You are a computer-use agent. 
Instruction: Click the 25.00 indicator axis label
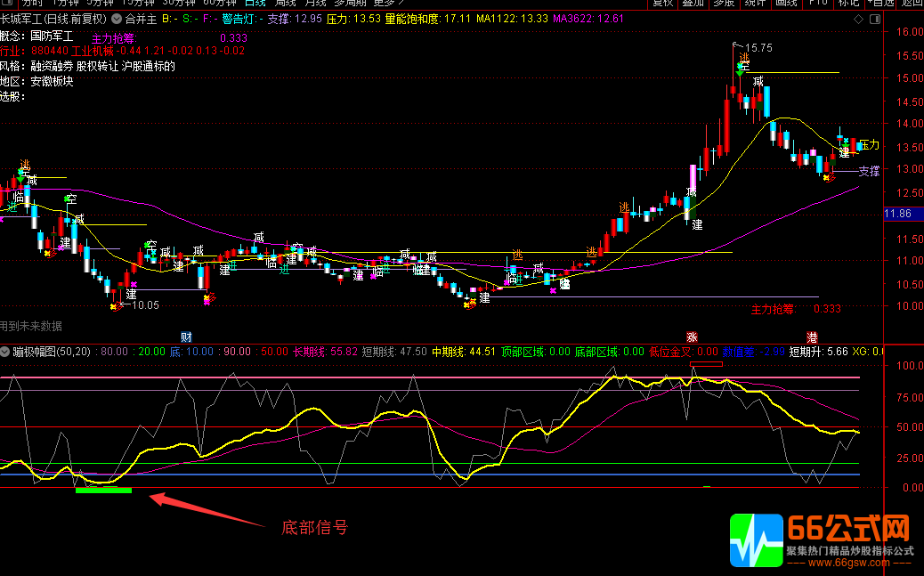[910, 458]
